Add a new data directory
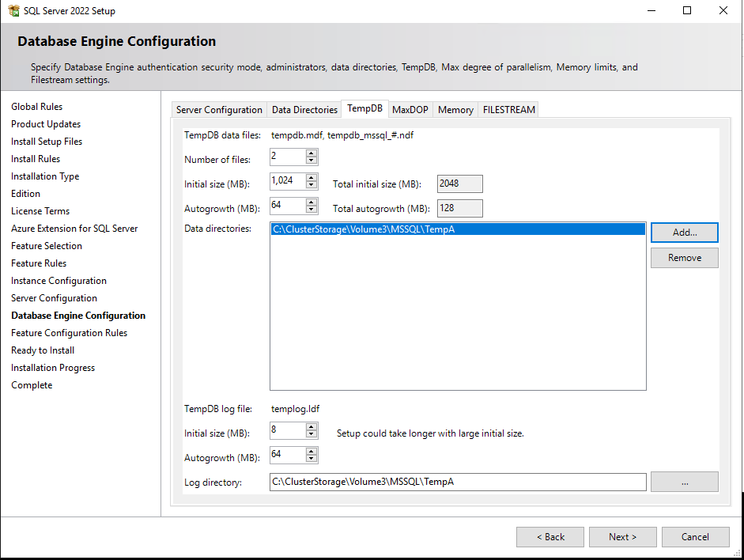Image resolution: width=744 pixels, height=560 pixels. pos(684,233)
